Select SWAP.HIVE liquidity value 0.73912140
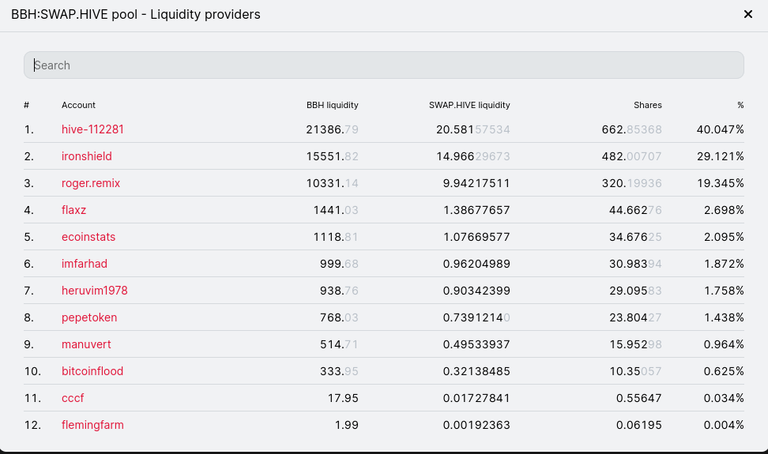 [x=477, y=318]
